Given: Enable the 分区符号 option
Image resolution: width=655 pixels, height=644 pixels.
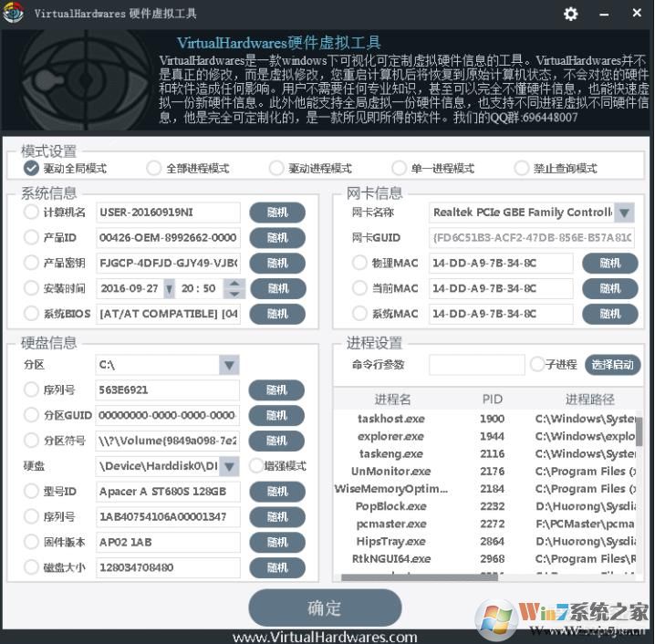Looking at the screenshot, I should point(31,440).
